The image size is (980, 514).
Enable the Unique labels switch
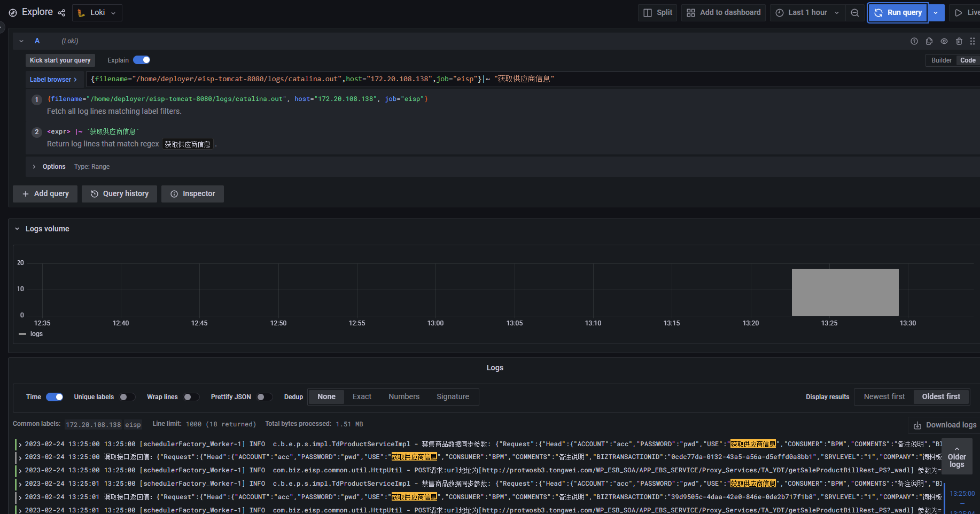[x=127, y=397]
